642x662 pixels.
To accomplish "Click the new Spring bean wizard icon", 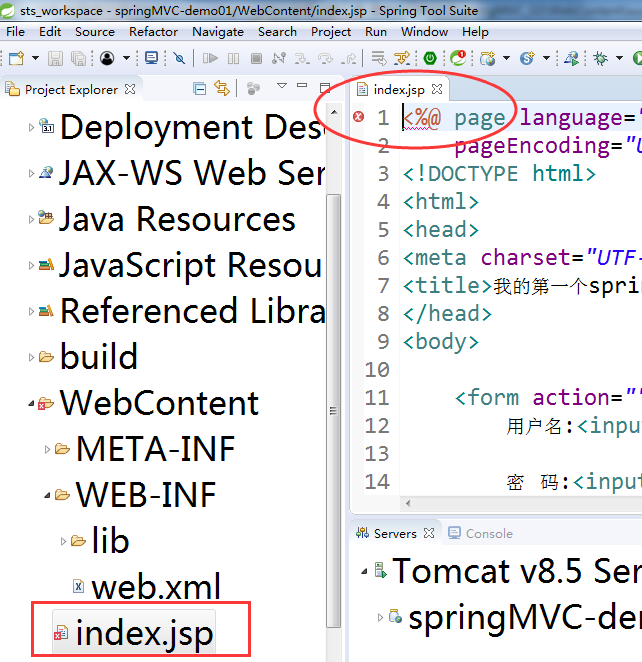I will pyautogui.click(x=527, y=58).
